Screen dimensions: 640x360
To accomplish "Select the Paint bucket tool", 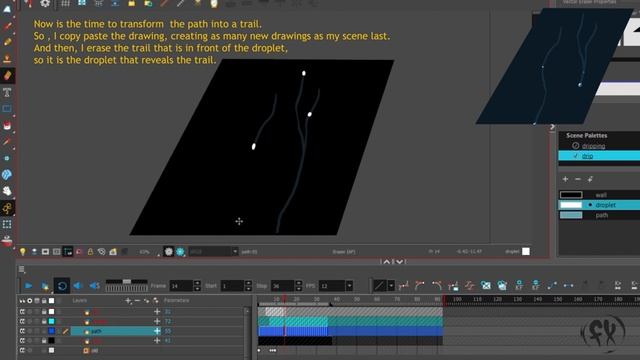I will click(7, 125).
